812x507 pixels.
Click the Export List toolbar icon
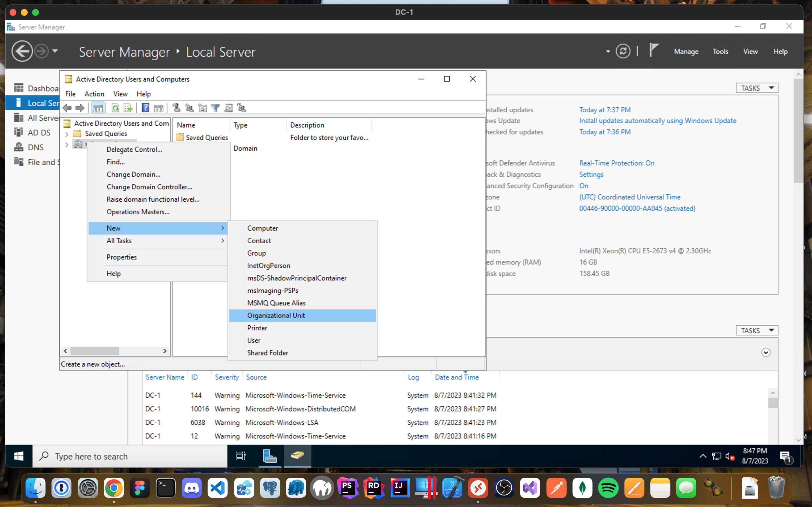pyautogui.click(x=128, y=108)
